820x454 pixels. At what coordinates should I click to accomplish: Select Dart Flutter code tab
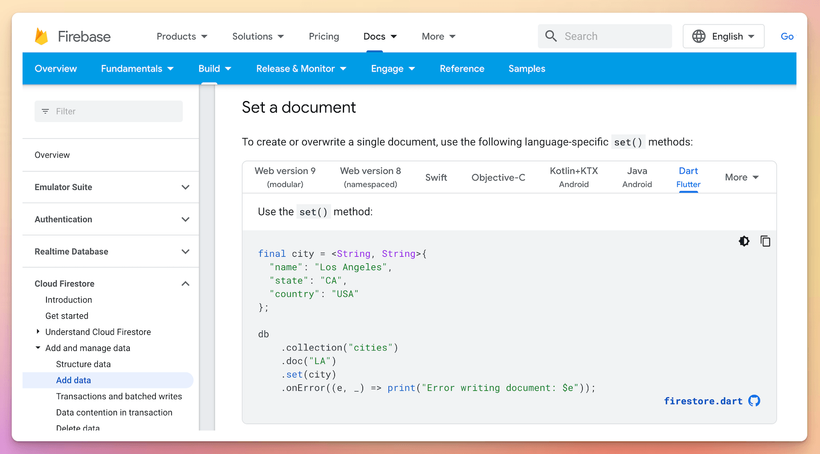coord(688,177)
